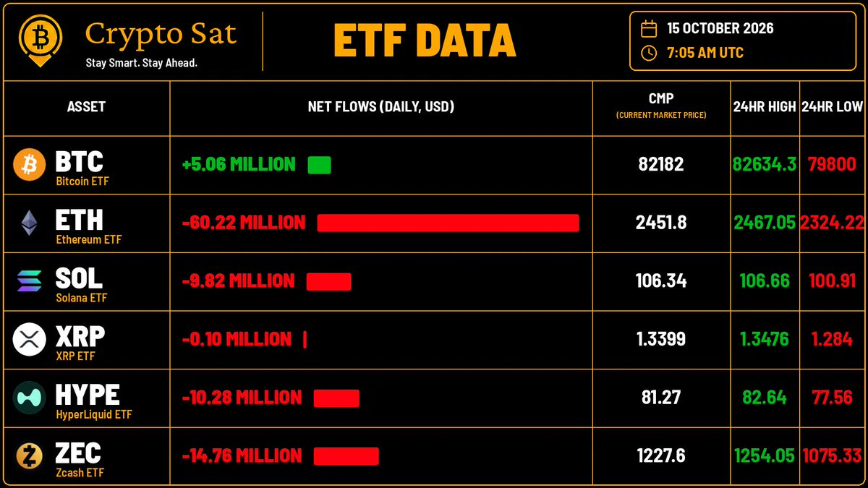Select the HyperLiquid teal icon
This screenshot has width=868, height=488.
pyautogui.click(x=30, y=398)
